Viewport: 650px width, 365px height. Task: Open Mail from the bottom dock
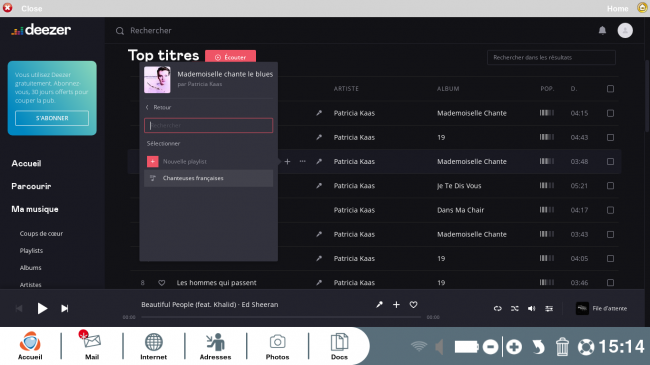click(x=92, y=345)
